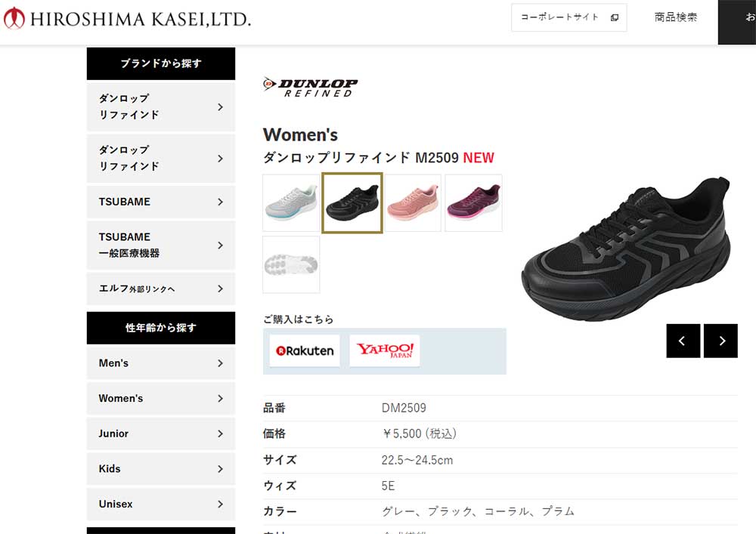Click the Dunlop Refined brand logo
The width and height of the screenshot is (756, 534).
(311, 87)
